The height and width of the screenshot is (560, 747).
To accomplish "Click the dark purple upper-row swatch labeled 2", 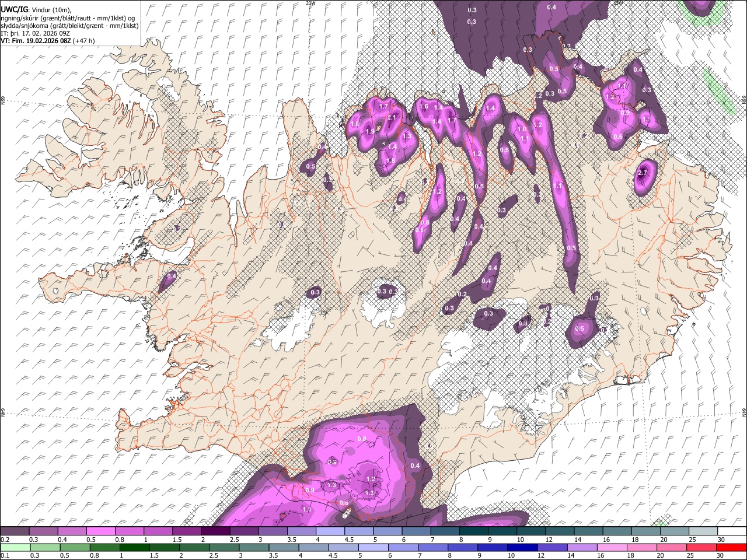I will click(x=215, y=531).
